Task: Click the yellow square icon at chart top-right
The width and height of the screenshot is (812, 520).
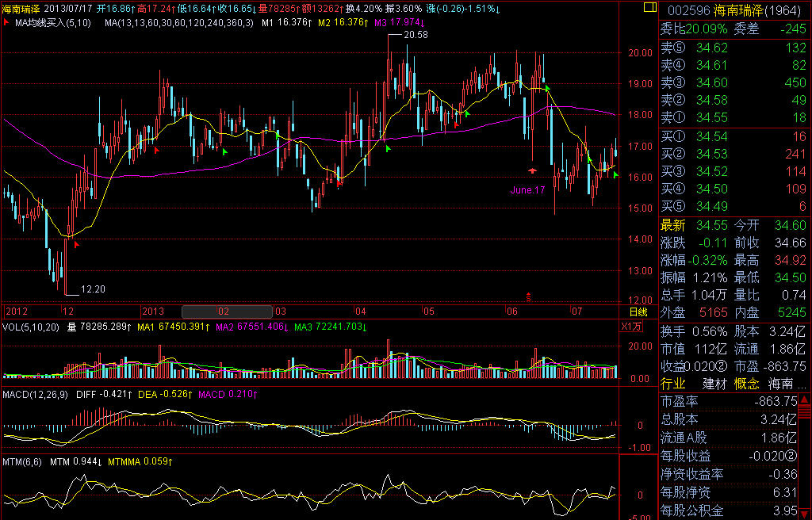Action: point(642,9)
